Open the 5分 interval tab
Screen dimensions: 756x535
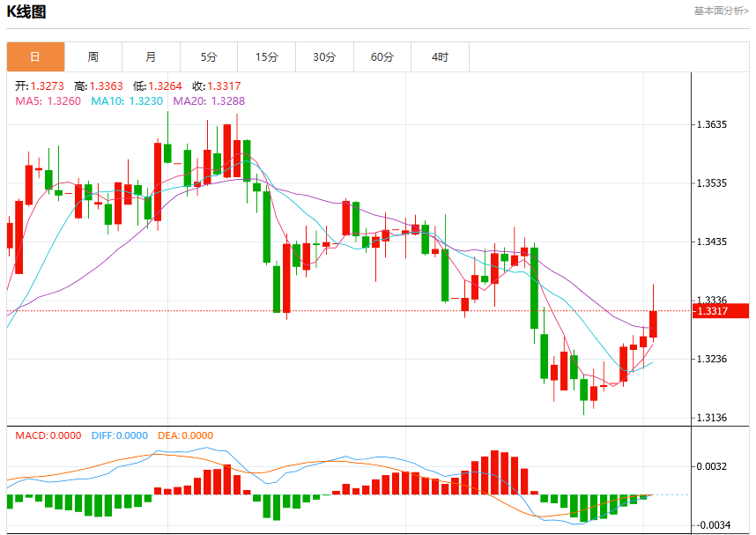point(209,57)
